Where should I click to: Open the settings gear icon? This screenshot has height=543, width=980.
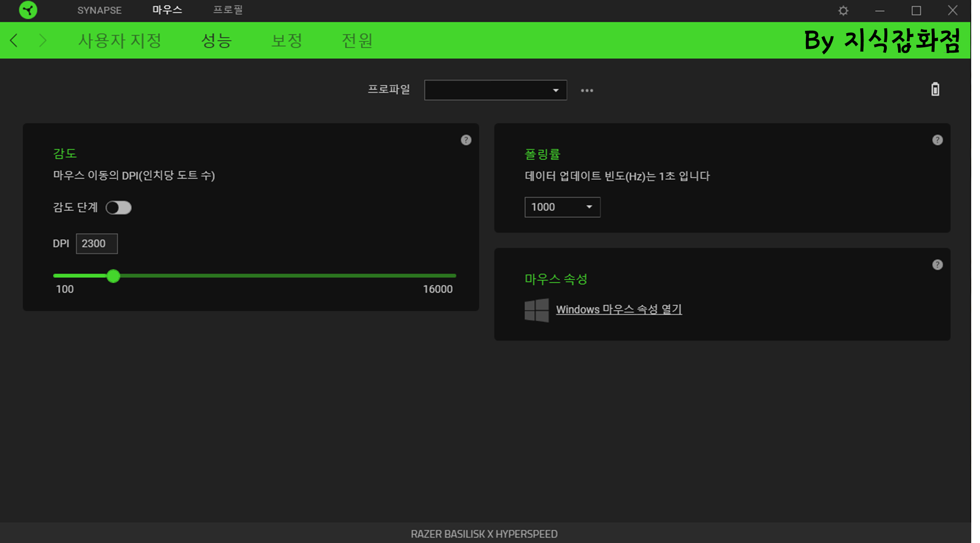tap(843, 10)
